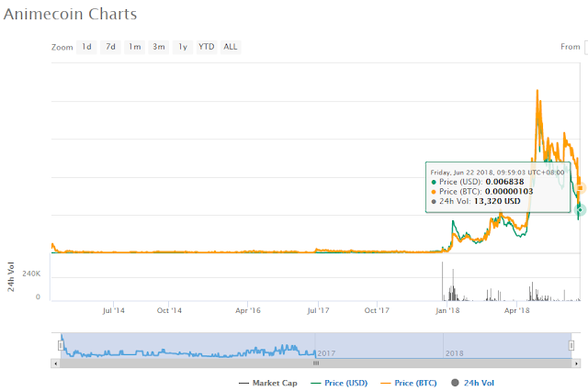Set chart zoom to 1d

pos(86,47)
